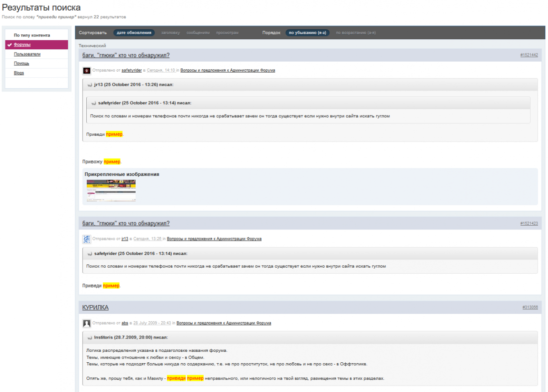Click the quote arrow icon beside Institoris's quote
The width and height of the screenshot is (548, 392).
[90, 338]
